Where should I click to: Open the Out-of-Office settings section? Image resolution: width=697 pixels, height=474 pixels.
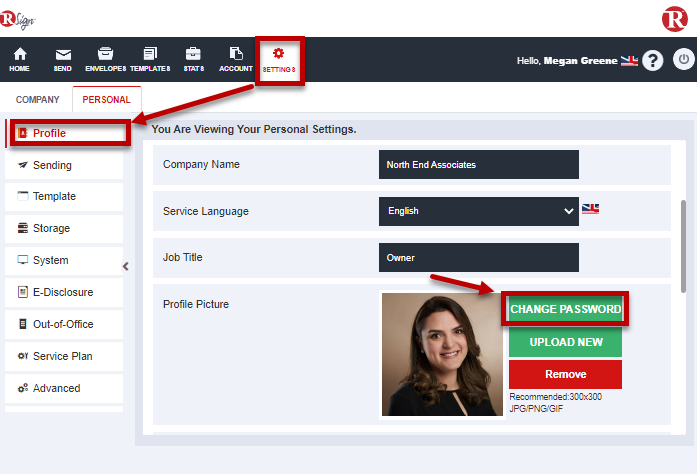pyautogui.click(x=64, y=324)
